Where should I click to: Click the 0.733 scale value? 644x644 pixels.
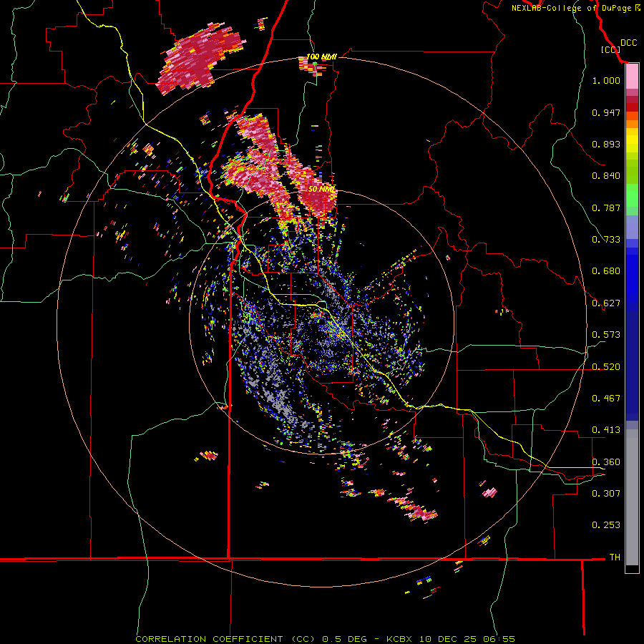point(606,240)
